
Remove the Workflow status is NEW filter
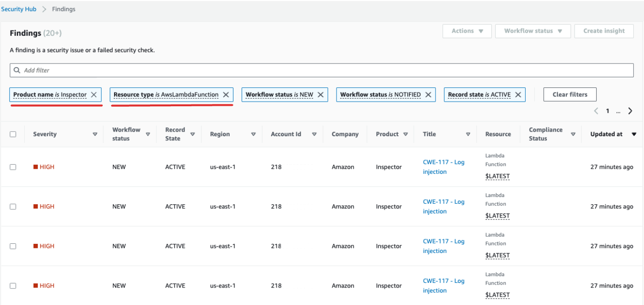(x=321, y=94)
